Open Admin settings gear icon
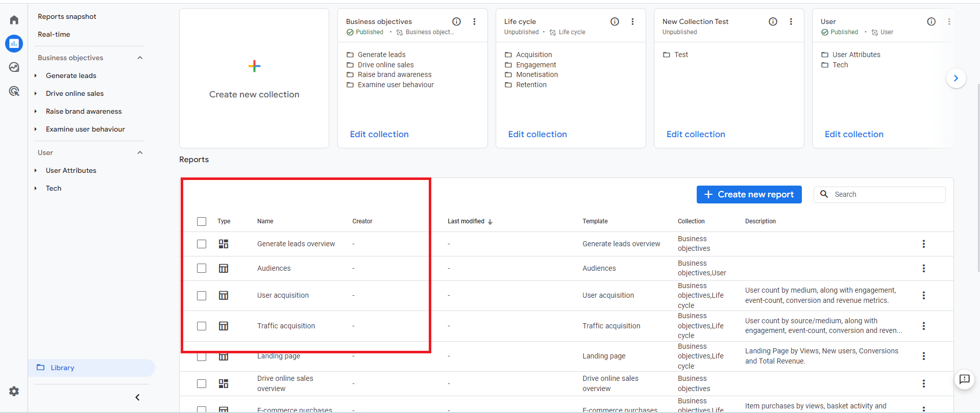This screenshot has height=413, width=980. point(14,391)
